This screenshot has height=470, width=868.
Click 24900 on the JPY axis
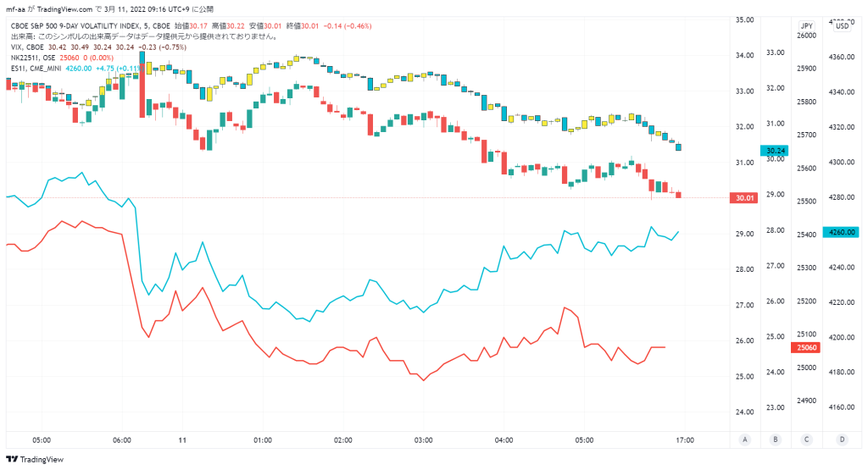806,401
